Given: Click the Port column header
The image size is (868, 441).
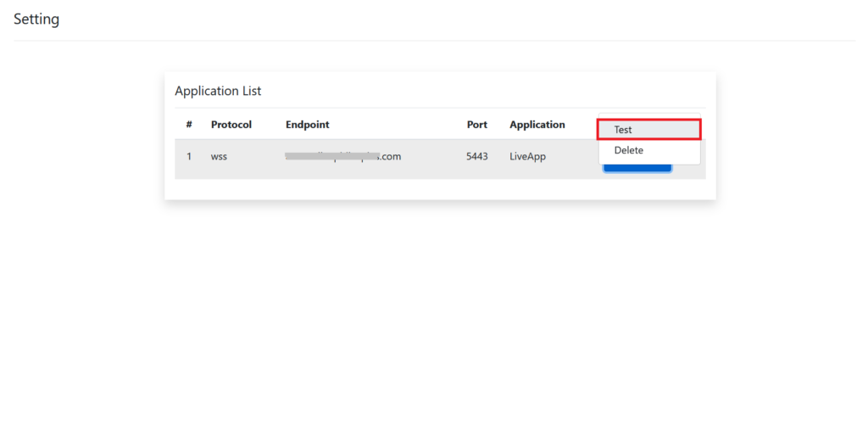Looking at the screenshot, I should tap(477, 125).
